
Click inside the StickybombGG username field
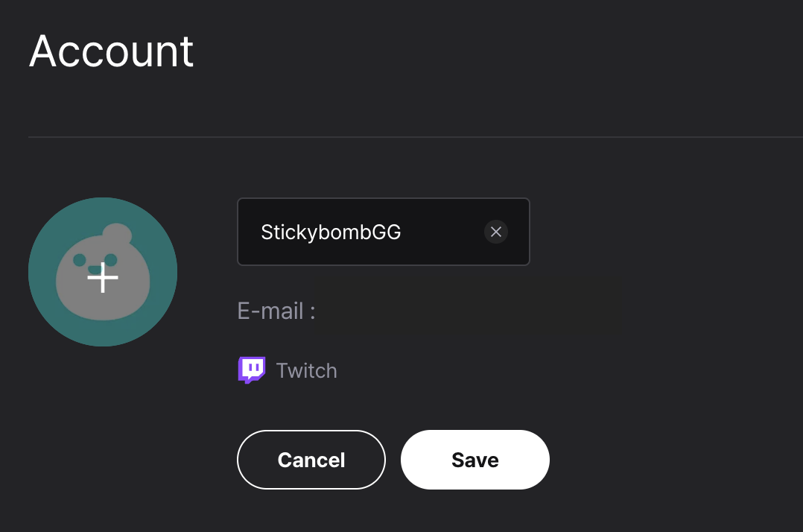[x=383, y=232]
